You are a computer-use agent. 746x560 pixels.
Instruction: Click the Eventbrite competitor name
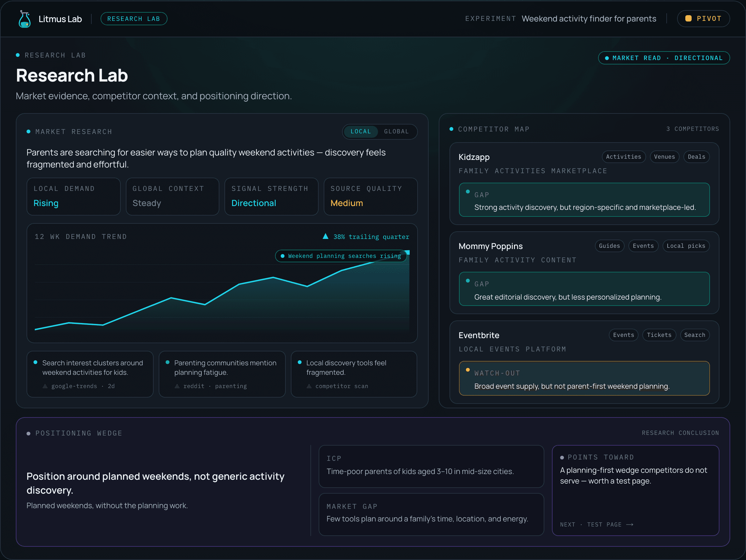click(x=479, y=335)
